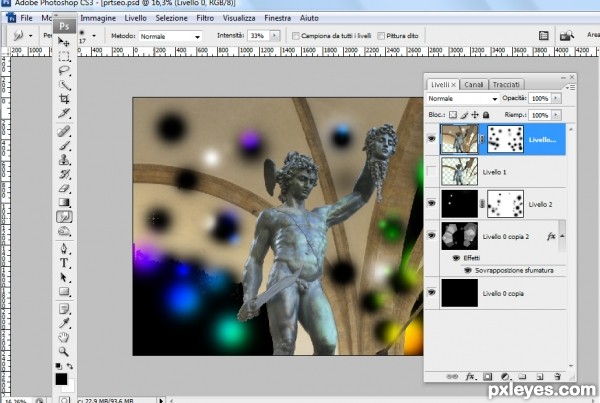Open the Intensità slider arrow
600x403 pixels.
(275, 36)
